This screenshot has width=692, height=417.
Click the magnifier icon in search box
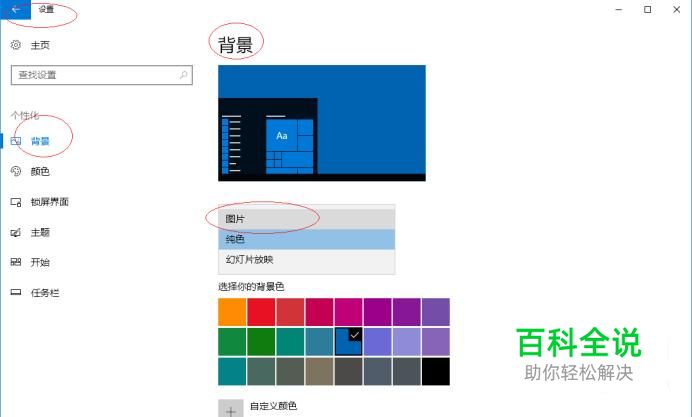(x=183, y=75)
